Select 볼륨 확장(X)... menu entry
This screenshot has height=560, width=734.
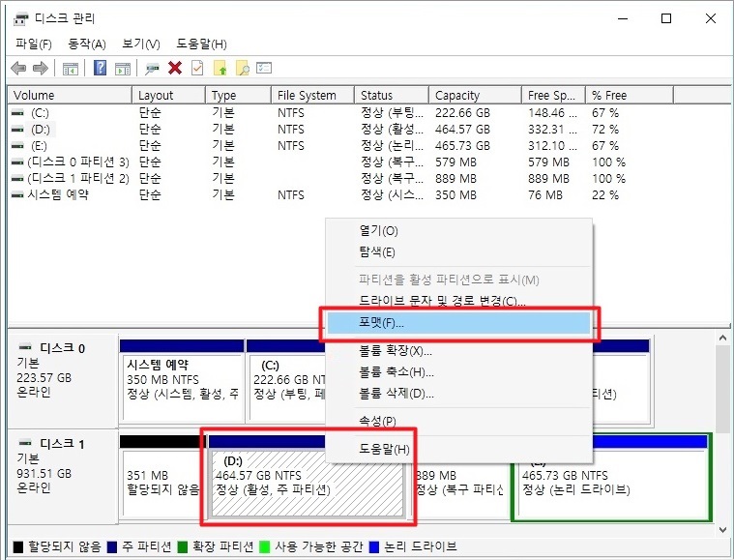tap(459, 351)
